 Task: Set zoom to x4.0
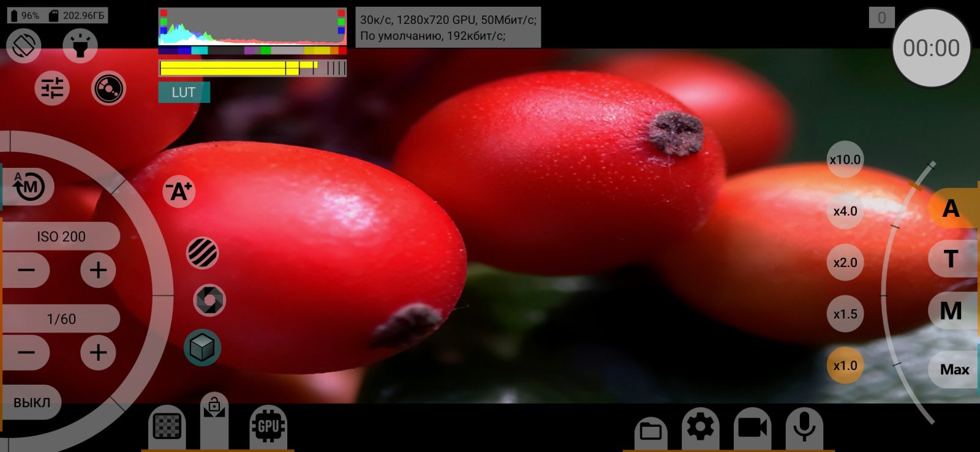click(845, 211)
